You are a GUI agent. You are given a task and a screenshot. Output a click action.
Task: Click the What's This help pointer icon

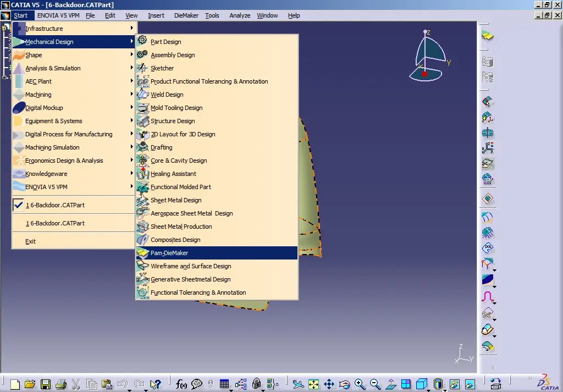pyautogui.click(x=156, y=384)
